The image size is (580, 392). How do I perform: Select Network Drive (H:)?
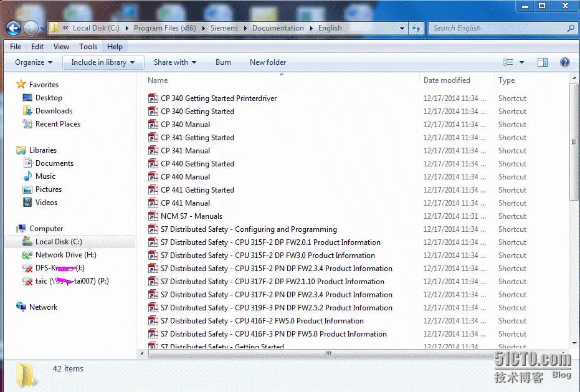pyautogui.click(x=66, y=255)
